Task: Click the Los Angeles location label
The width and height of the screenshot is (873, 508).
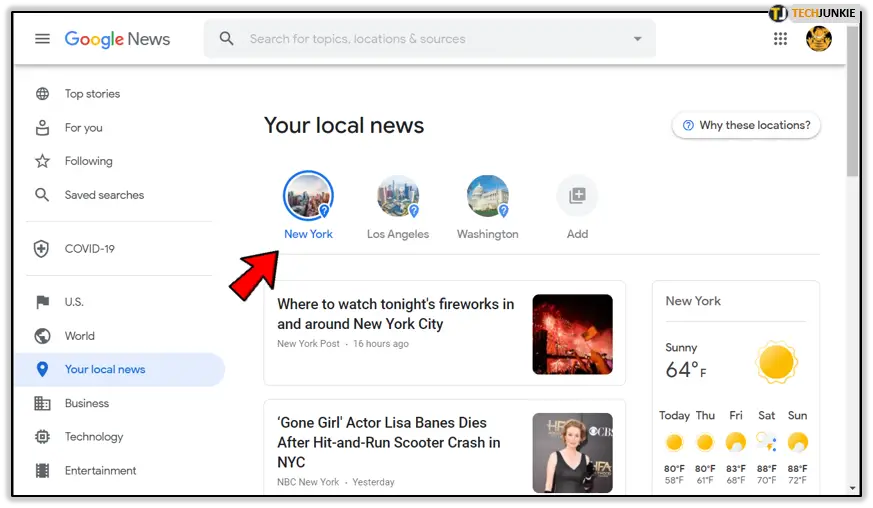Action: point(398,234)
